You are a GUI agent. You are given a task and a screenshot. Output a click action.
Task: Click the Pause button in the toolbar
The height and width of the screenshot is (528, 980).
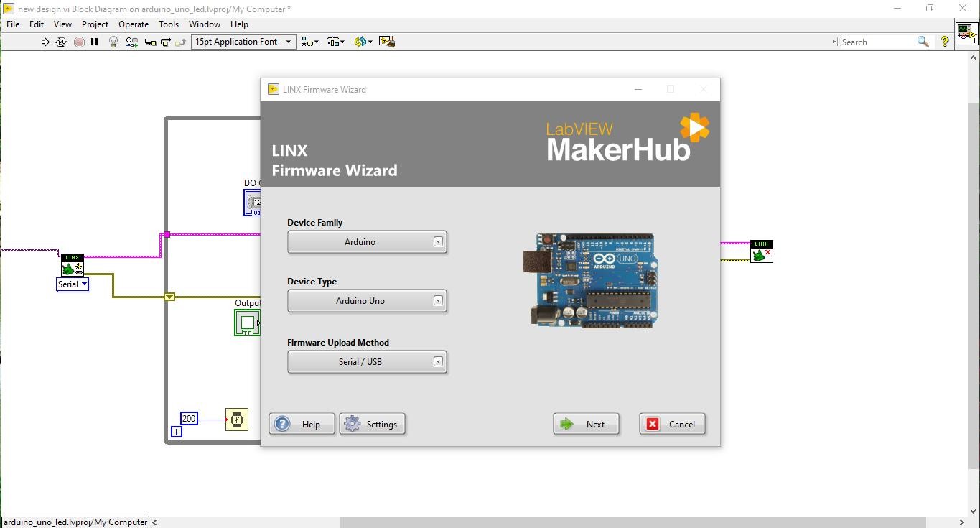[x=94, y=42]
